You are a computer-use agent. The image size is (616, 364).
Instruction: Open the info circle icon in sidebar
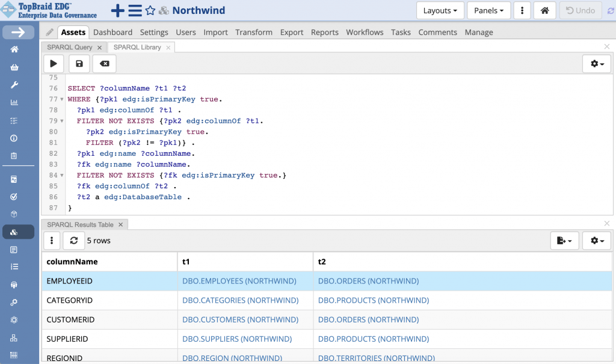[14, 138]
